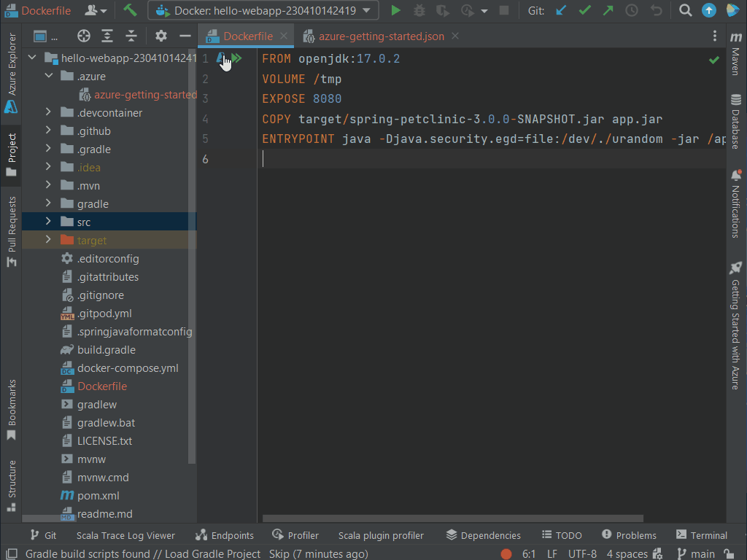Click the Stop square button
747x560 pixels.
coord(504,10)
